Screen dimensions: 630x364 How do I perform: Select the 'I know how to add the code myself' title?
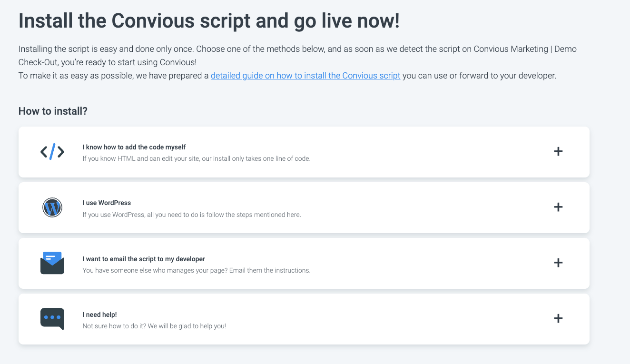coord(134,148)
